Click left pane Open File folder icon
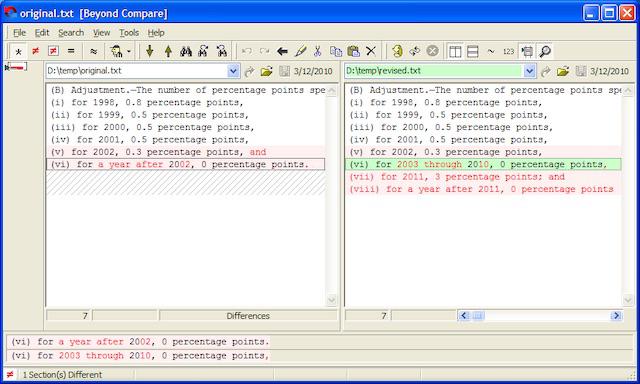640x384 pixels. (267, 71)
